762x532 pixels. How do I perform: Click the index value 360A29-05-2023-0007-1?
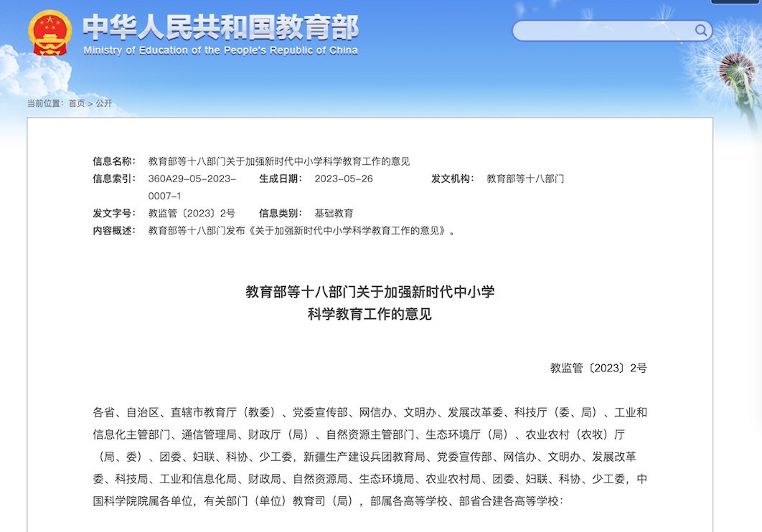coord(192,187)
